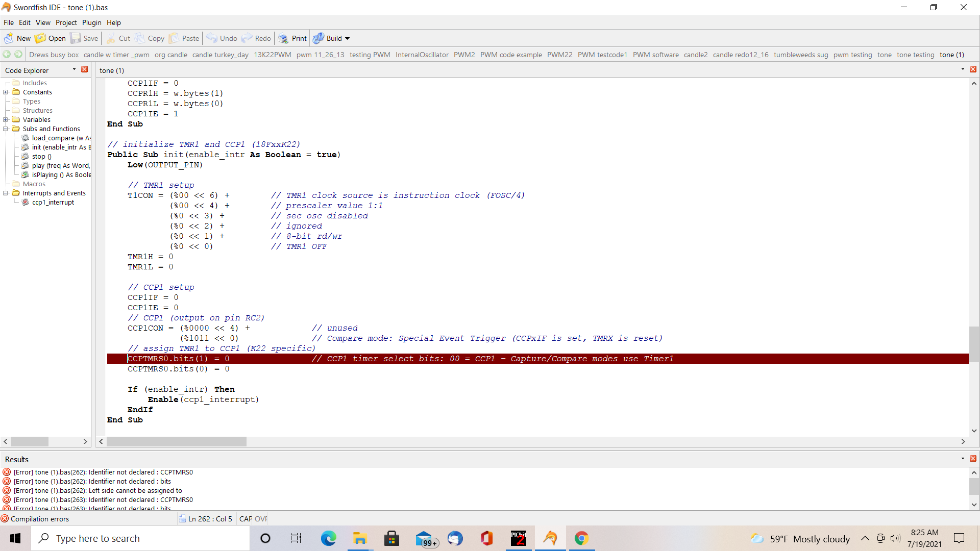Expand the Variables tree node

tap(6, 120)
